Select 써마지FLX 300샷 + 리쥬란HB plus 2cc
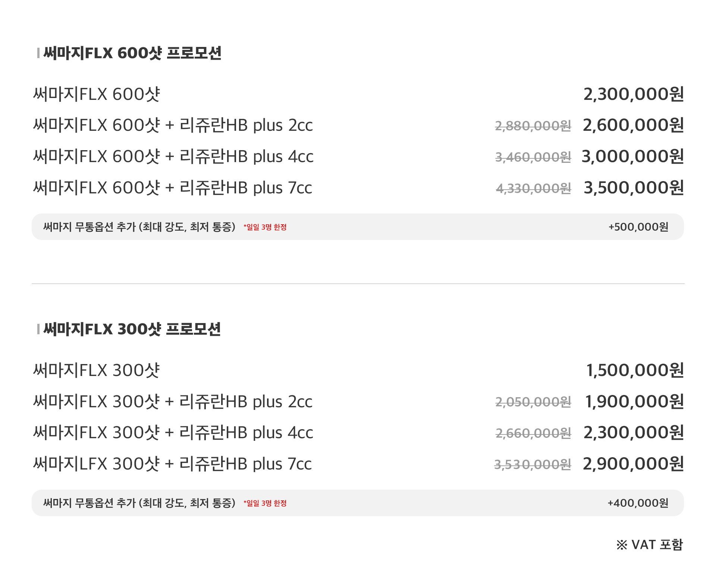This screenshot has height=588, width=716. point(173,402)
